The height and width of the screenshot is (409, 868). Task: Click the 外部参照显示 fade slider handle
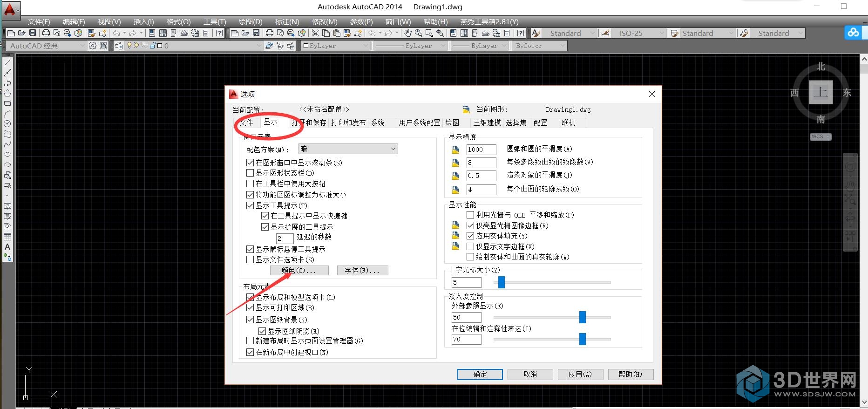(x=582, y=317)
